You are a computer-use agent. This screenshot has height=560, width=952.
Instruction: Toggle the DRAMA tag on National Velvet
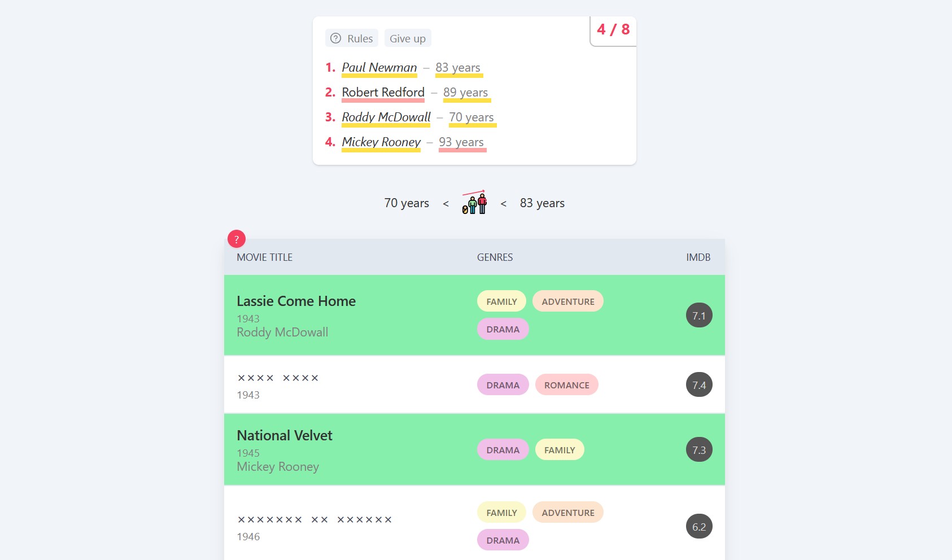(503, 449)
